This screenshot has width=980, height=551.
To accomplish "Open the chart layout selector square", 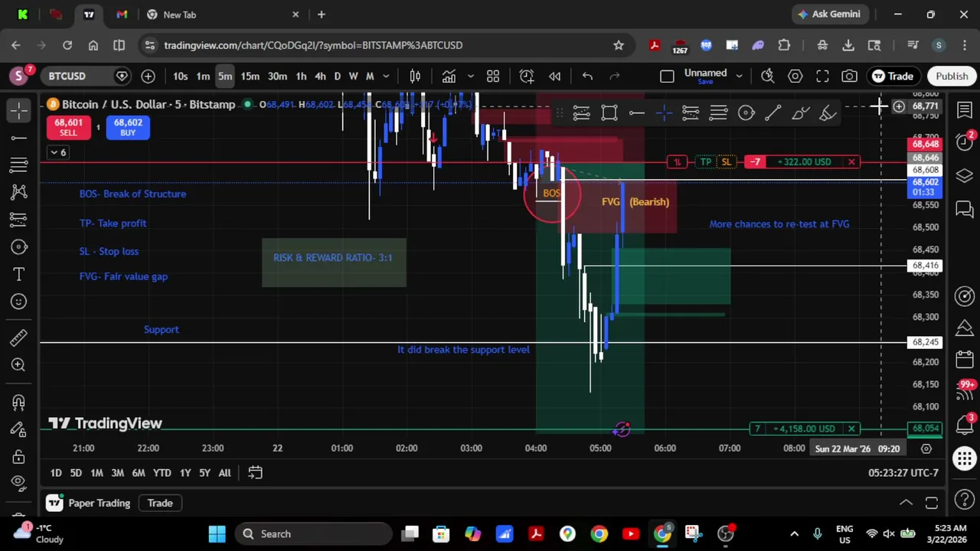I will (667, 76).
